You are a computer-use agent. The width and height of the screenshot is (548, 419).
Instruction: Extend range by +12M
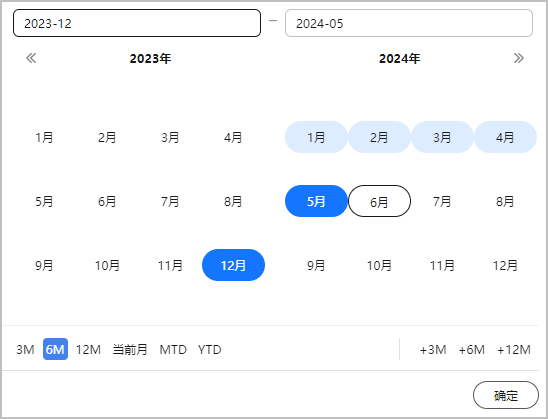(x=514, y=349)
